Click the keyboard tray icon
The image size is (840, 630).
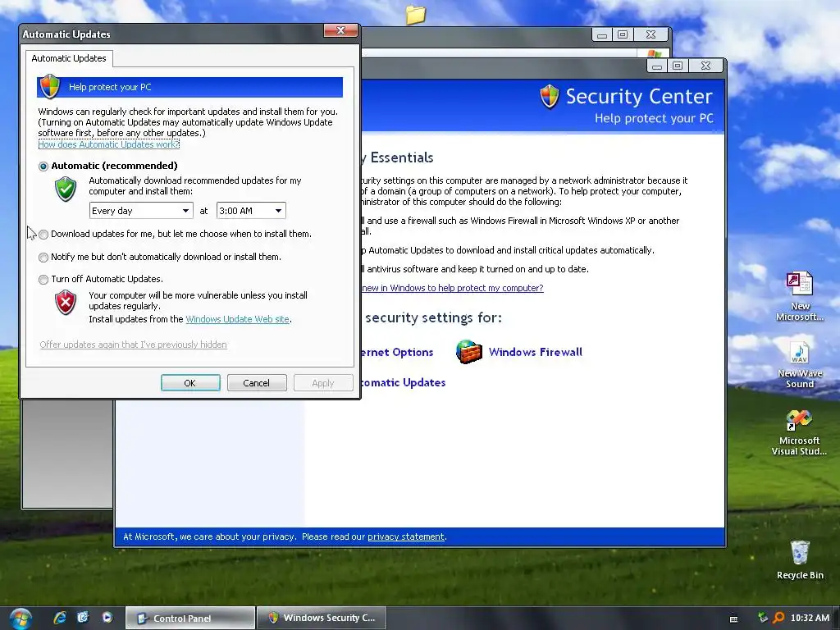(x=734, y=619)
